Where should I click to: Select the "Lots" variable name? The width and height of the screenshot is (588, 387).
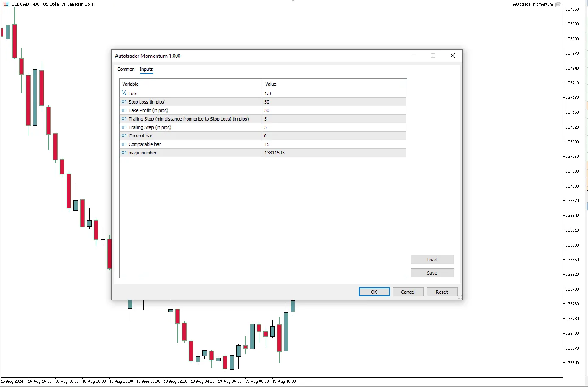point(133,93)
